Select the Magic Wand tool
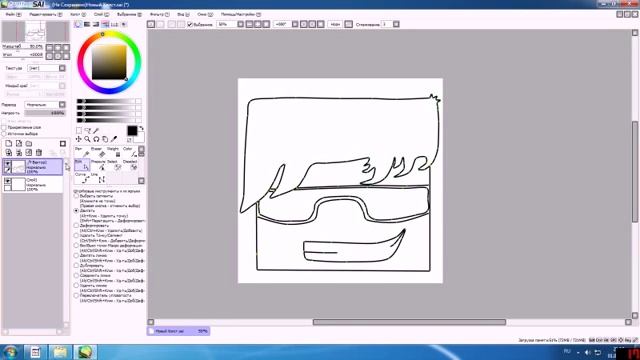Screen dimensions: 640x360 coord(96,131)
